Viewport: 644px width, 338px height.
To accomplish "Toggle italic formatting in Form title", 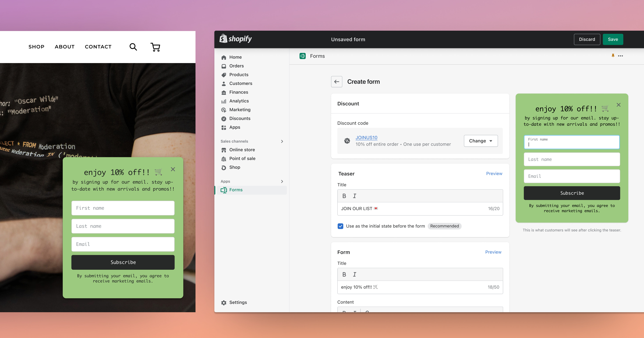I will coord(354,274).
